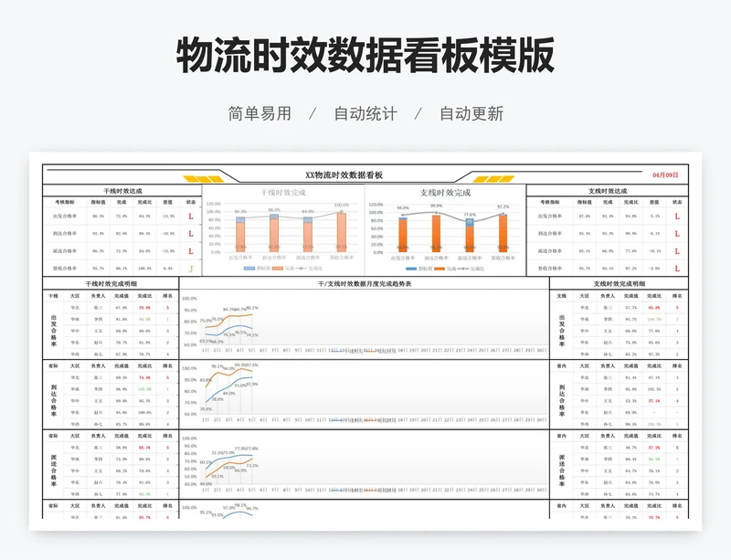Select the orange trend line in top trend chart
731x560 pixels.
[228, 321]
